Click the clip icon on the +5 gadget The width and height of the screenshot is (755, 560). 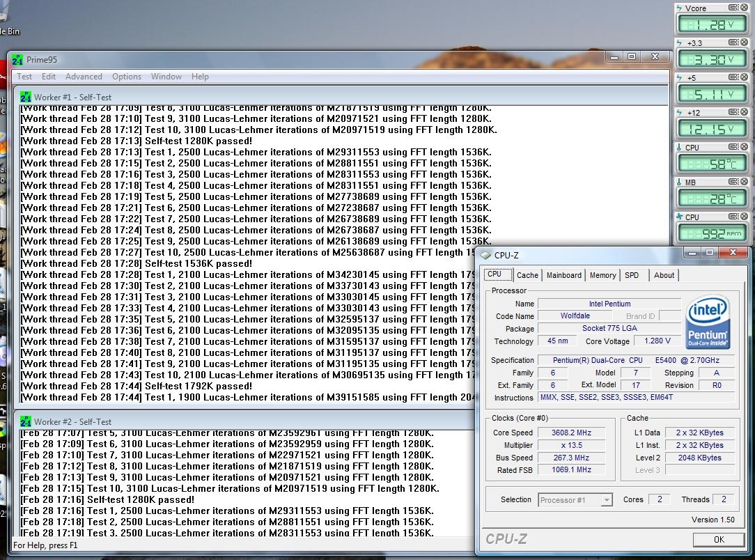click(733, 77)
